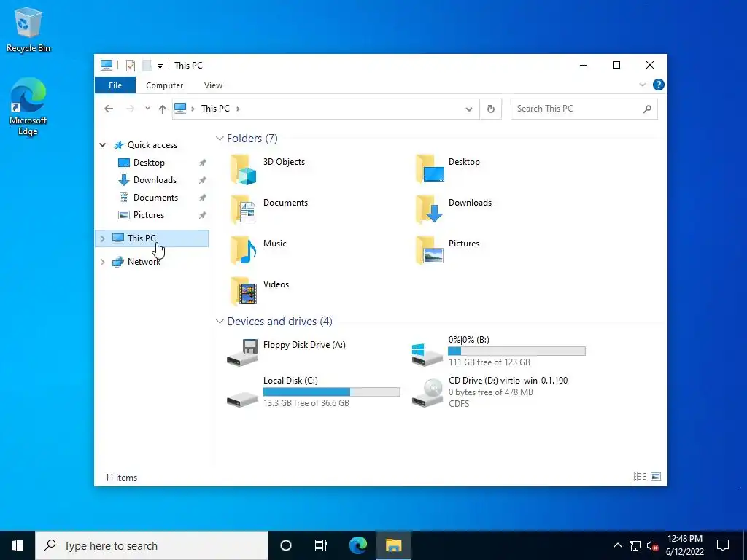Select CD Drive (D:) virtio-win
The image size is (747, 560).
[x=489, y=392]
